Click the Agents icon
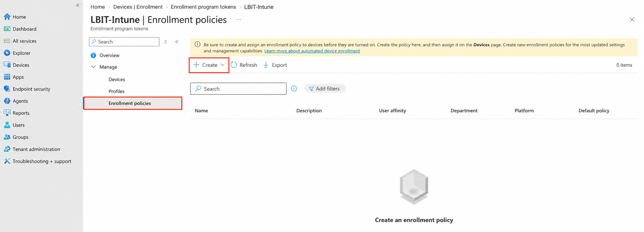The width and height of the screenshot is (644, 232). (x=7, y=101)
